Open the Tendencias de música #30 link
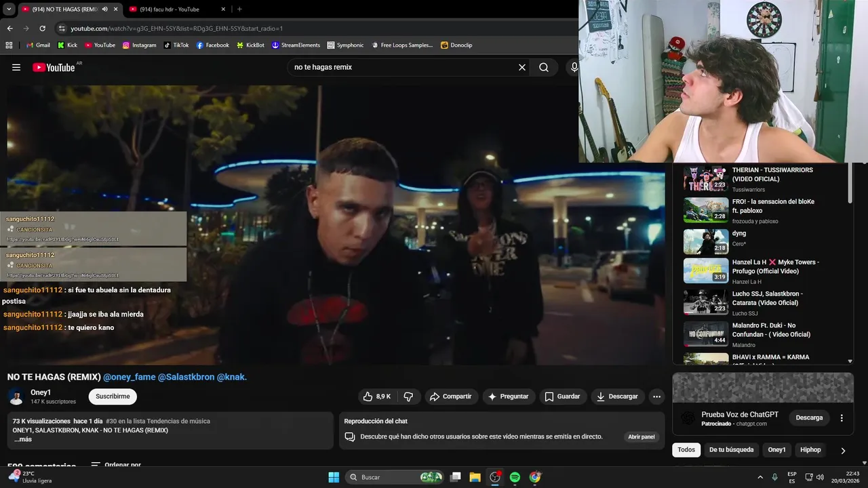This screenshot has height=488, width=868. click(x=158, y=421)
